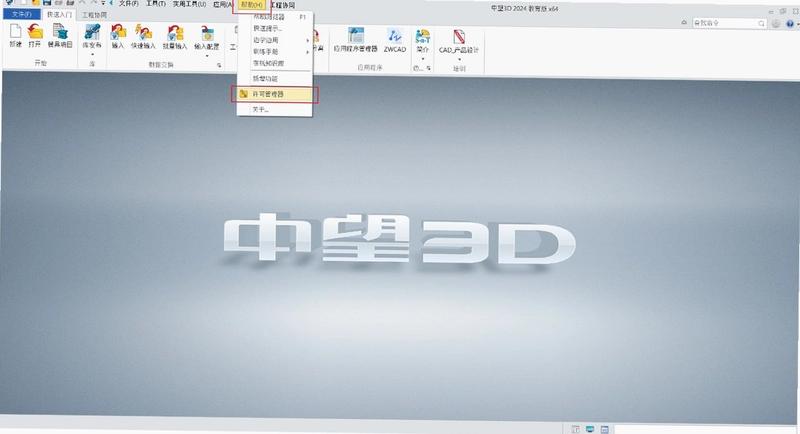Open the dialog launcher beside the 边... group
800x434 pixels.
tap(429, 68)
